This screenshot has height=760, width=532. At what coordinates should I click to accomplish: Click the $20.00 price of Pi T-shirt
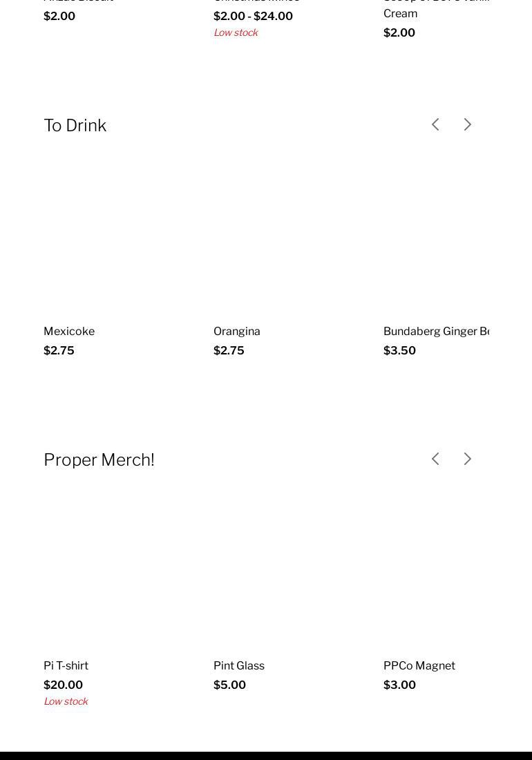pyautogui.click(x=63, y=685)
